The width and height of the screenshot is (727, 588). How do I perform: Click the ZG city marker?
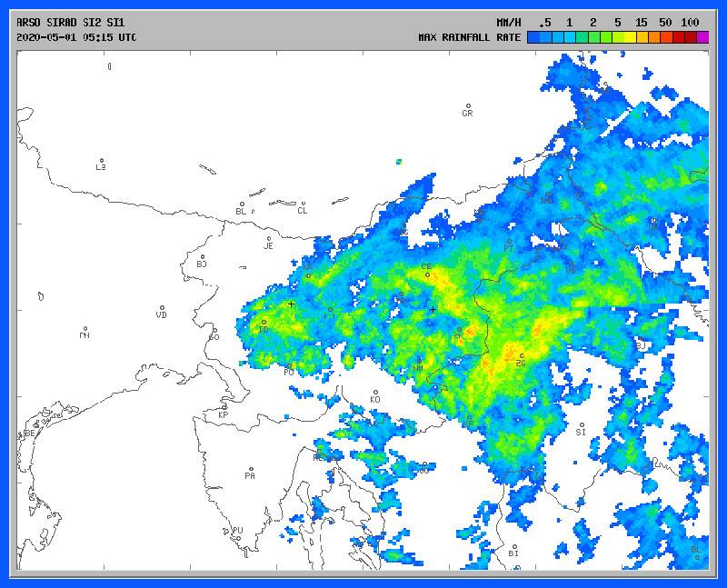pyautogui.click(x=521, y=356)
